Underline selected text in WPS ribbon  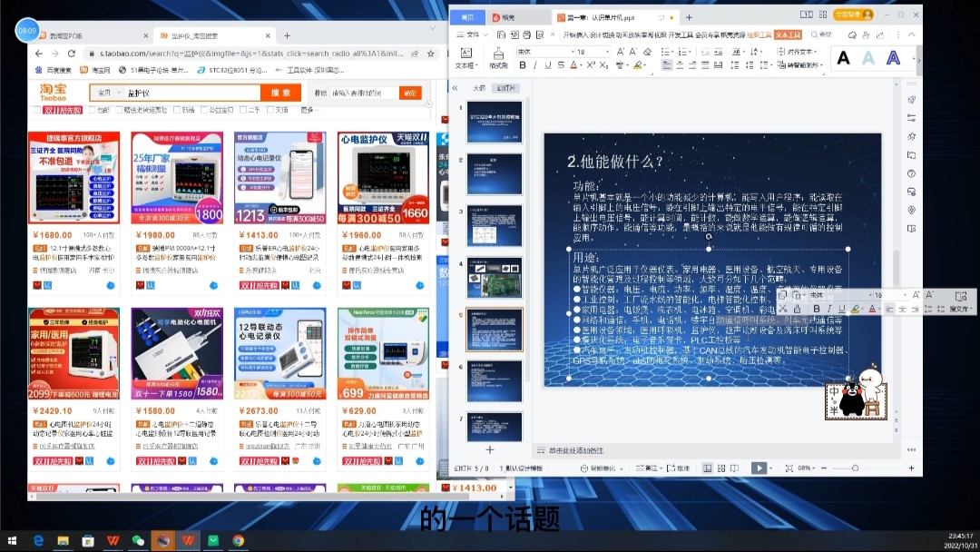click(x=547, y=65)
